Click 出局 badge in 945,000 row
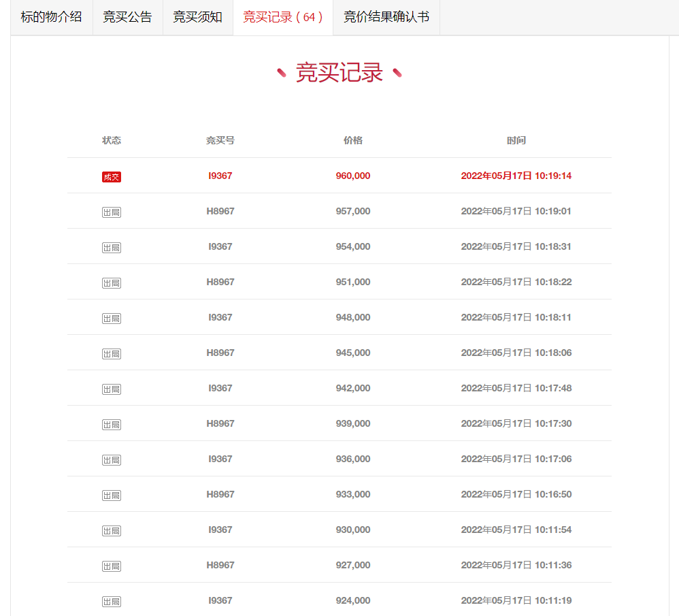 [x=112, y=354]
